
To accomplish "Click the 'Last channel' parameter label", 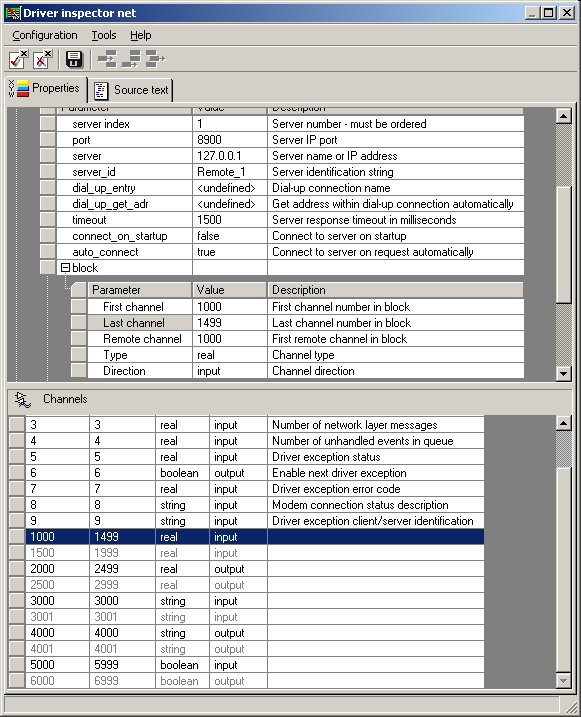I will pyautogui.click(x=133, y=323).
